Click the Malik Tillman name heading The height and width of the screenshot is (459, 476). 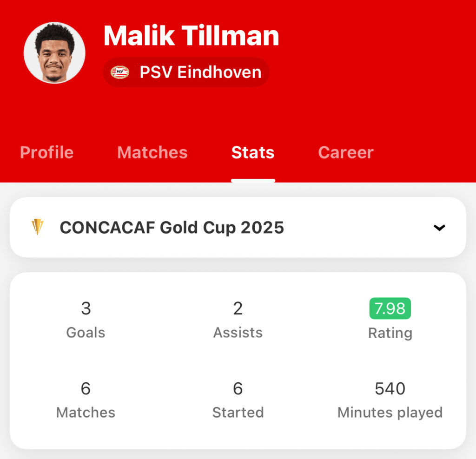coord(191,36)
